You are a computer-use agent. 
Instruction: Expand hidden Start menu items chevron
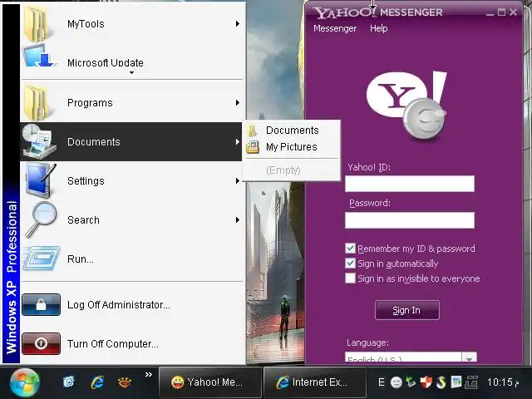coord(131,72)
